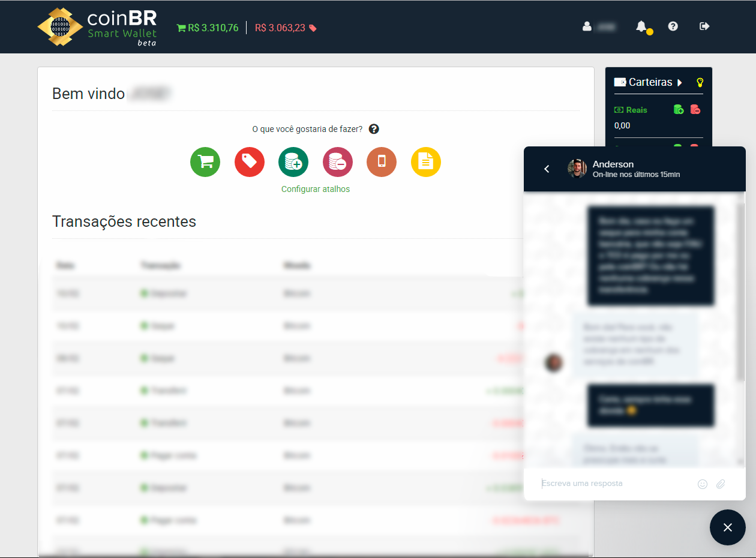Click the red price tag sell icon
756x558 pixels.
pos(250,162)
